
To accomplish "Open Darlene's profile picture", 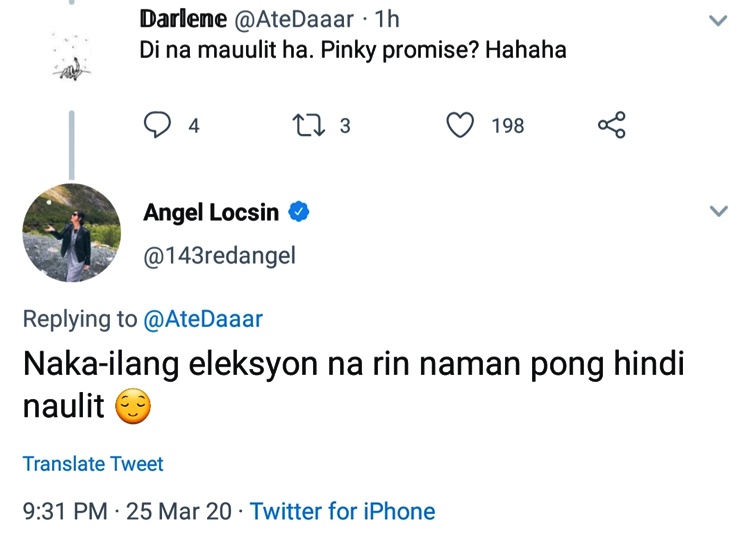I will coord(70,60).
